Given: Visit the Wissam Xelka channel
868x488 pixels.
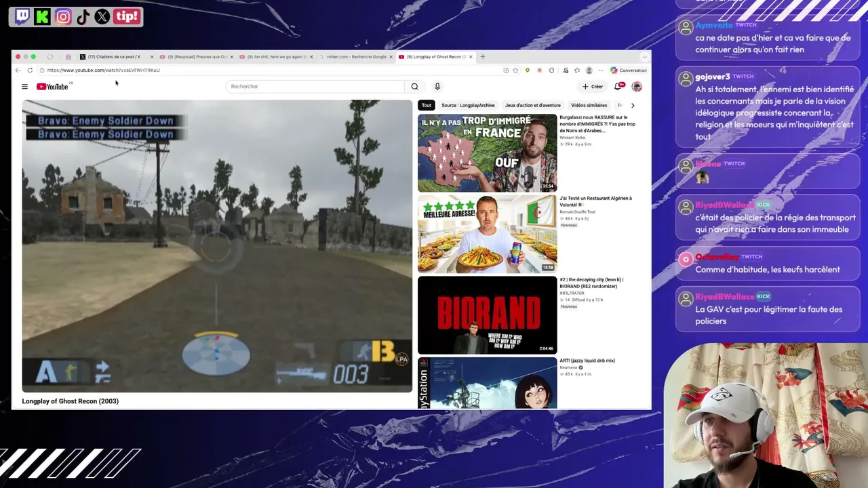Looking at the screenshot, I should (572, 138).
